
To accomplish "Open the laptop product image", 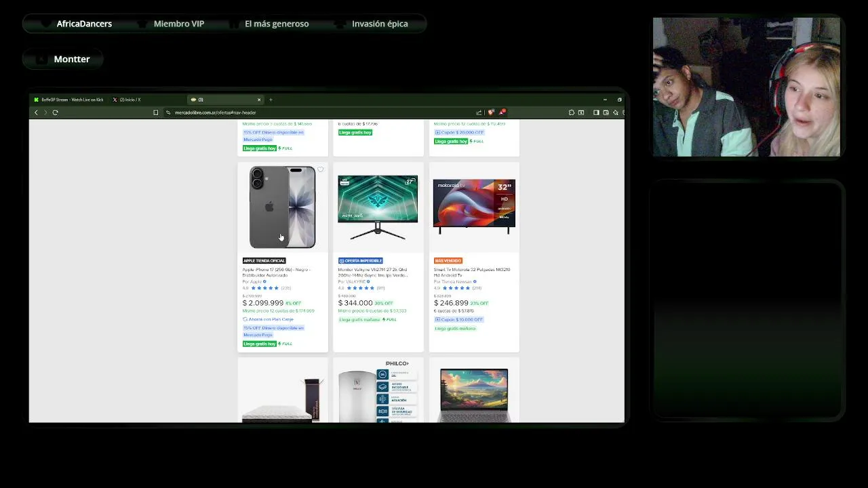I will tap(474, 395).
